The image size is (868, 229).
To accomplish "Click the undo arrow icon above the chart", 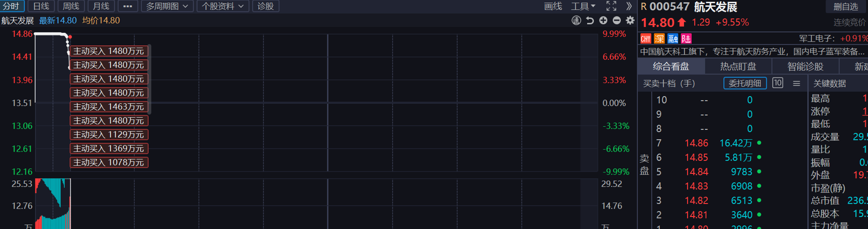I will click(x=590, y=21).
